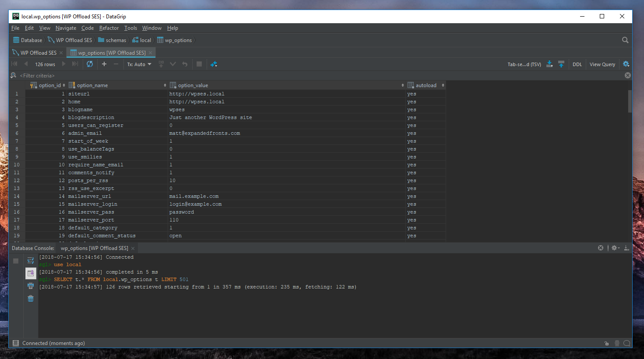Viewport: 644px width, 359px height.
Task: Close the wp_options console tab
Action: (x=133, y=248)
